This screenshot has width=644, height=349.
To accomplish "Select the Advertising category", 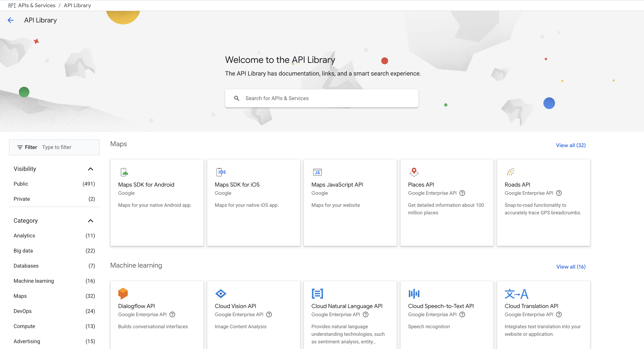I will (54, 341).
